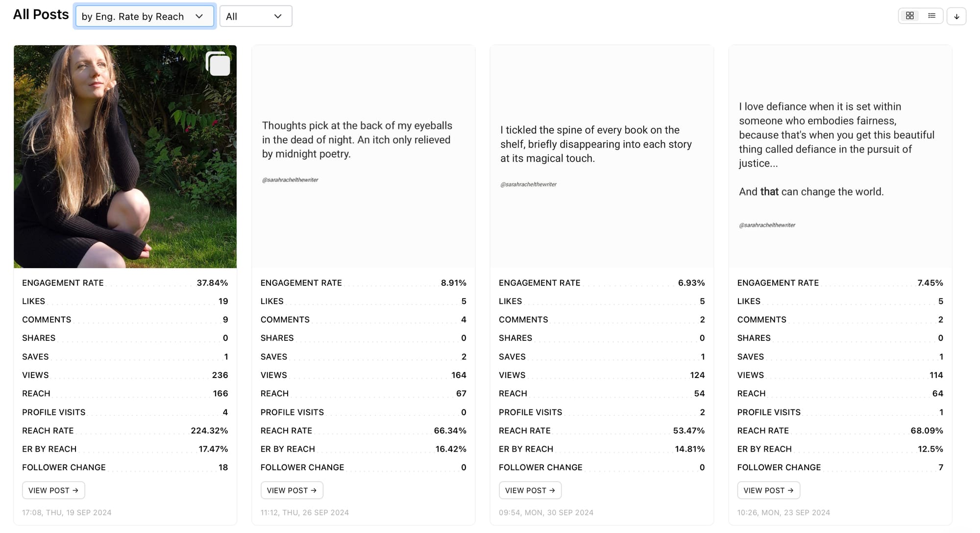Image resolution: width=980 pixels, height=533 pixels.
Task: Open the 'All' filter dropdown
Action: [x=255, y=16]
